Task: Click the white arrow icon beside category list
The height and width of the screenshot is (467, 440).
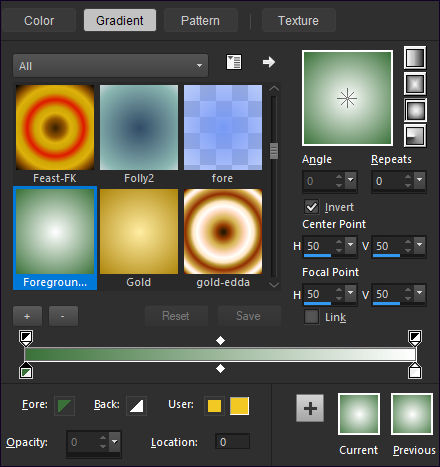Action: (269, 62)
